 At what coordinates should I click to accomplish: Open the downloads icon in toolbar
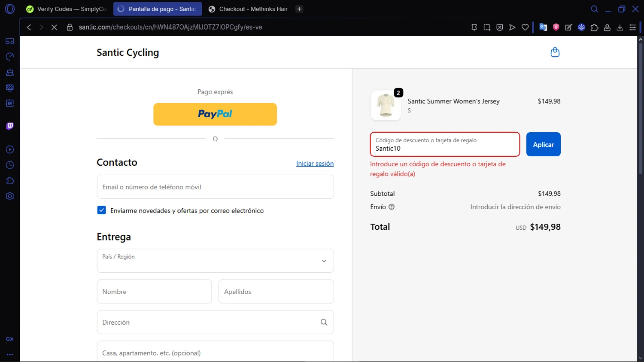tap(620, 27)
